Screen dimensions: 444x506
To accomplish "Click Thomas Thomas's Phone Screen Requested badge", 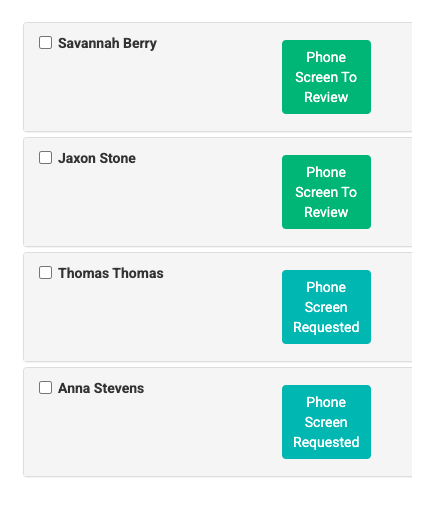I will (x=326, y=307).
